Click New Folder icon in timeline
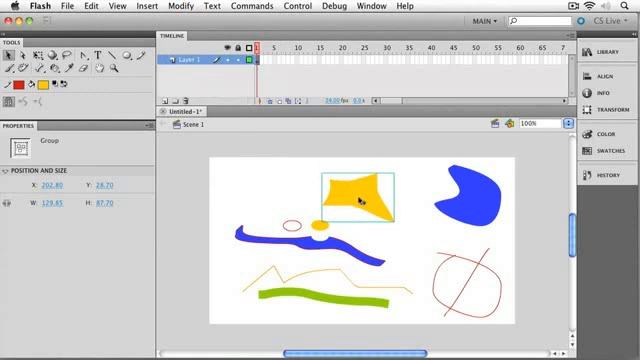 click(x=175, y=101)
